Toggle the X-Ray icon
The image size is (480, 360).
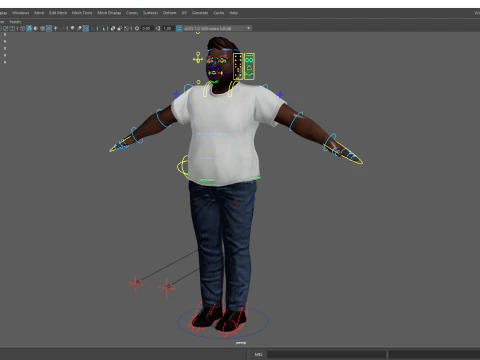[x=113, y=28]
